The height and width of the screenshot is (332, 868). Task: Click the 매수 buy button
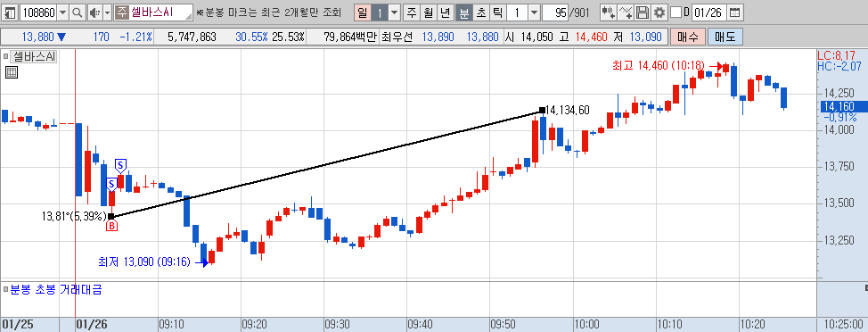(x=687, y=37)
